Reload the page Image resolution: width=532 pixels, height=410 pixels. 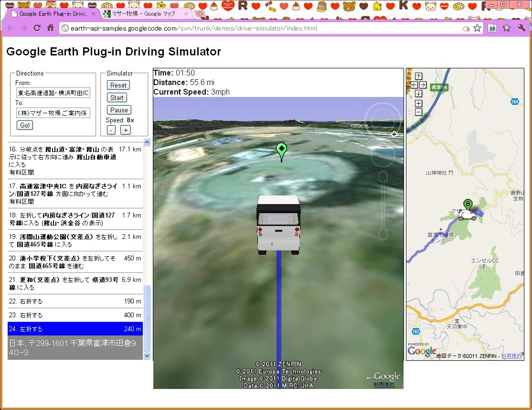point(37,28)
